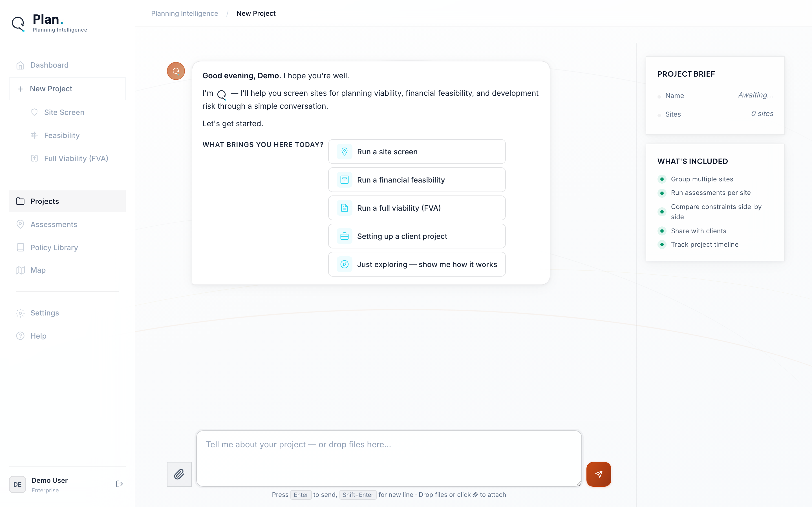812x507 pixels.
Task: Click the logout icon next to Demo User
Action: [x=119, y=484]
